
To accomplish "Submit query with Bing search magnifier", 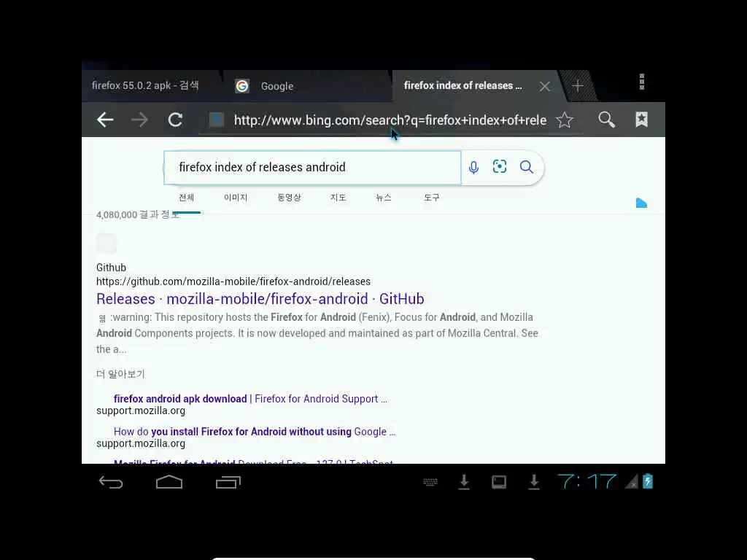I will [x=527, y=167].
